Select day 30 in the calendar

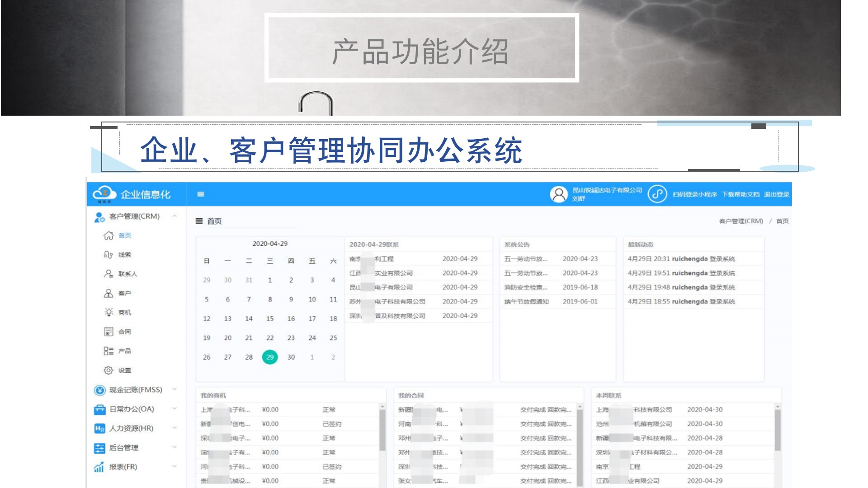pyautogui.click(x=291, y=357)
